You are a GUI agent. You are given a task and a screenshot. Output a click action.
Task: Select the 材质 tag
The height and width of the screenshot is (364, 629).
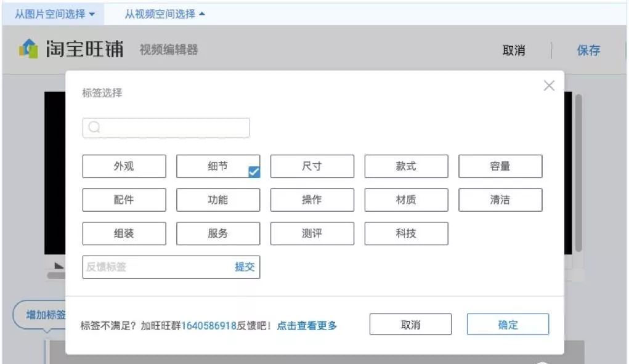click(x=406, y=200)
